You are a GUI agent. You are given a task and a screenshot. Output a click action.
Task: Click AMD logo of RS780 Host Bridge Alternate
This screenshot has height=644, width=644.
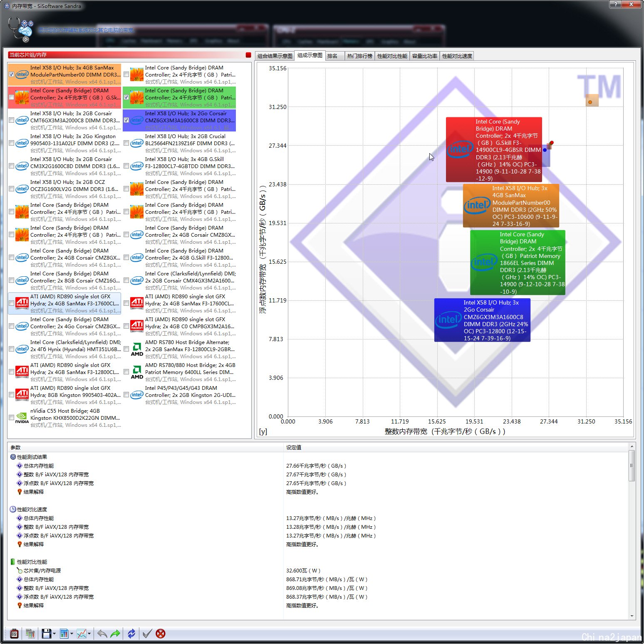coord(137,349)
